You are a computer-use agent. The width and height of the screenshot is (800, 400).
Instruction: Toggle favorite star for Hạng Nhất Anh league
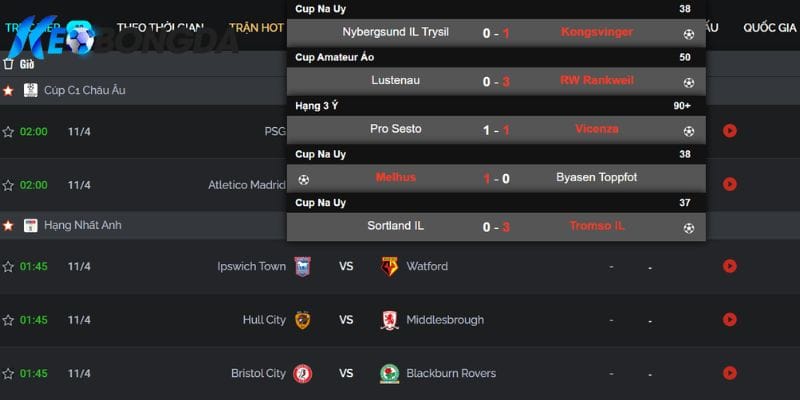8,225
